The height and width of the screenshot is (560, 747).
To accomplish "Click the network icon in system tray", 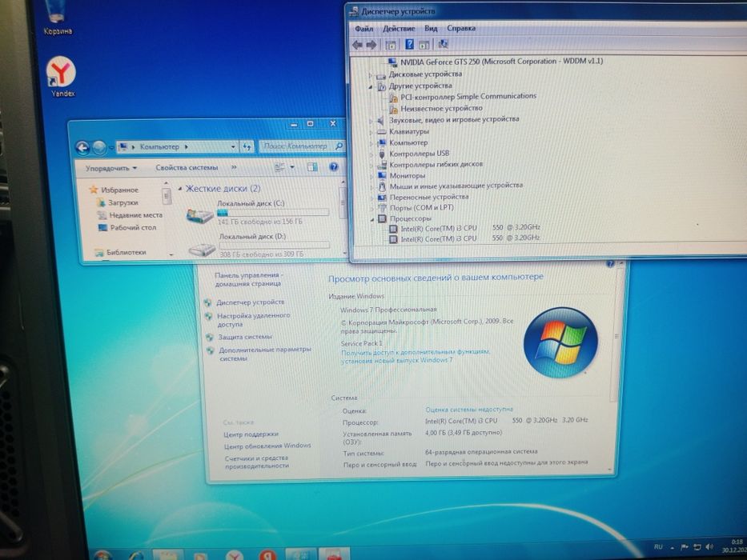I will click(697, 546).
